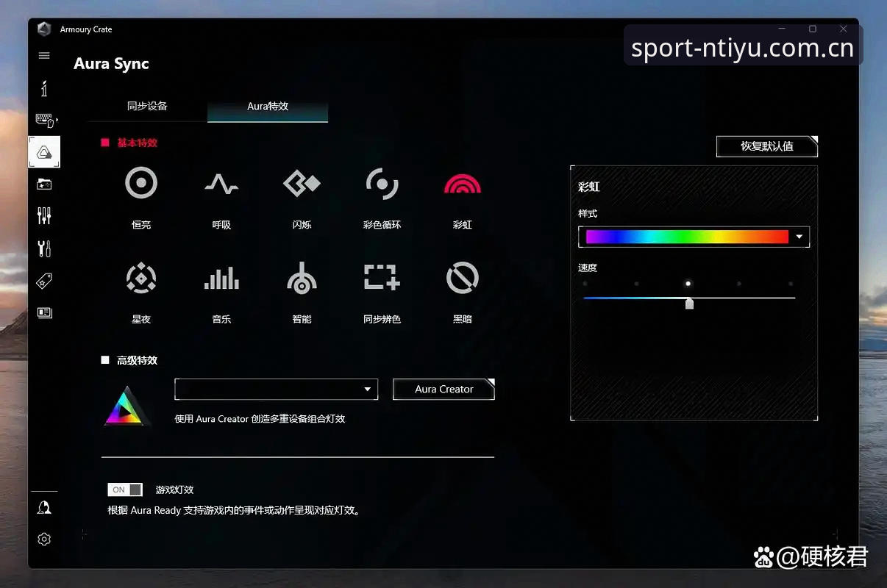This screenshot has width=887, height=588.
Task: Switch to the 同步设备 tab
Action: click(147, 106)
